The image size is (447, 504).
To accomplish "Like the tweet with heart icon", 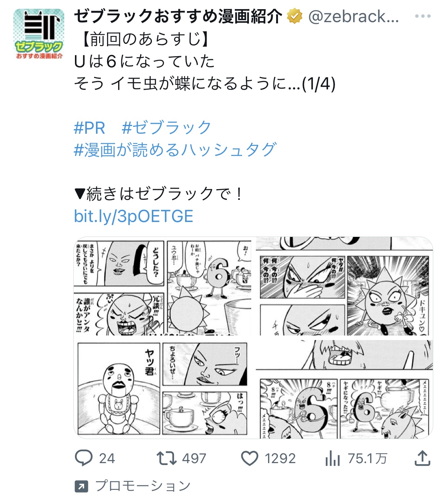I will 250,458.
